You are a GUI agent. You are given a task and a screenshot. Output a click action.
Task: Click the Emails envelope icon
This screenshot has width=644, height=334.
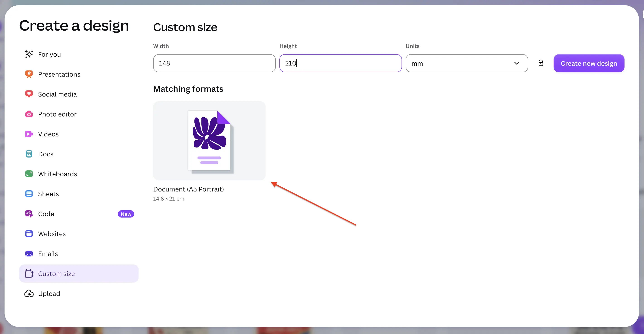tap(29, 254)
